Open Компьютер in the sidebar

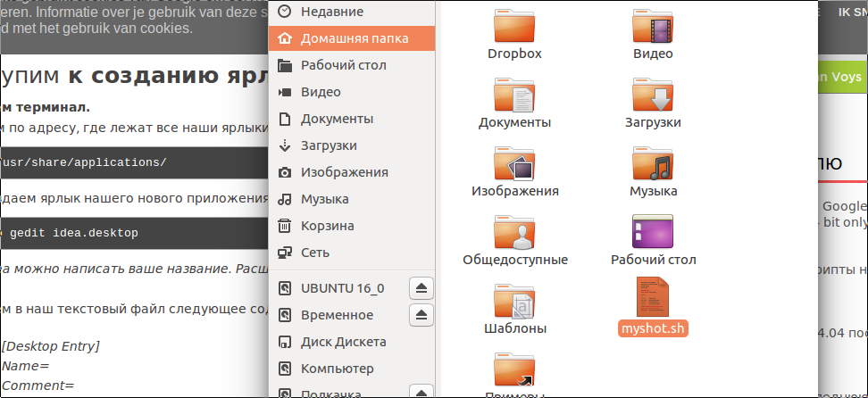352,369
